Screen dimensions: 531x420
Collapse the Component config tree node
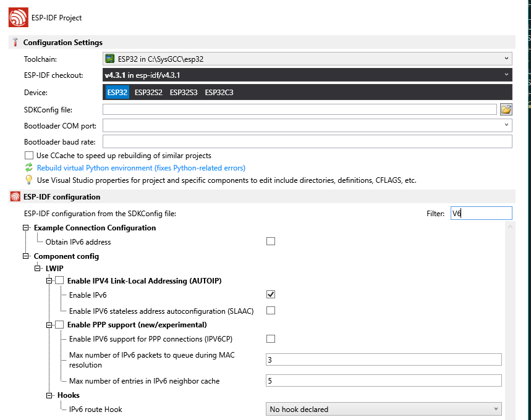[x=25, y=256]
